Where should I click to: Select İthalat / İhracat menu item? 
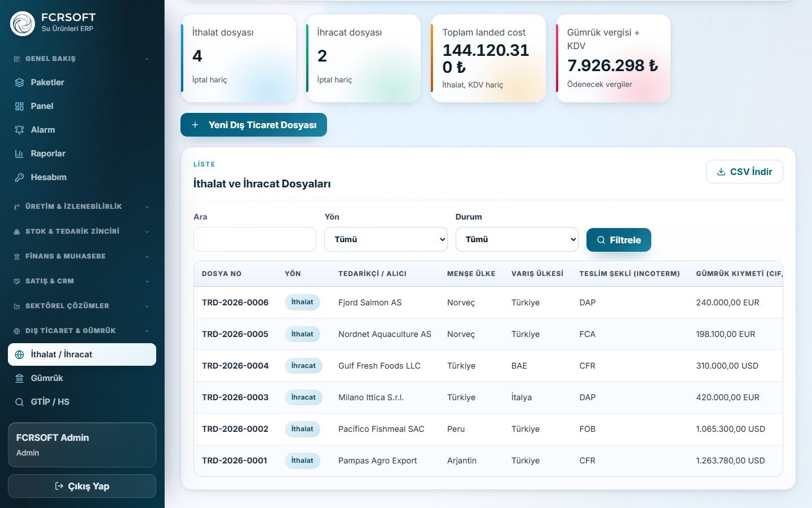pos(82,354)
